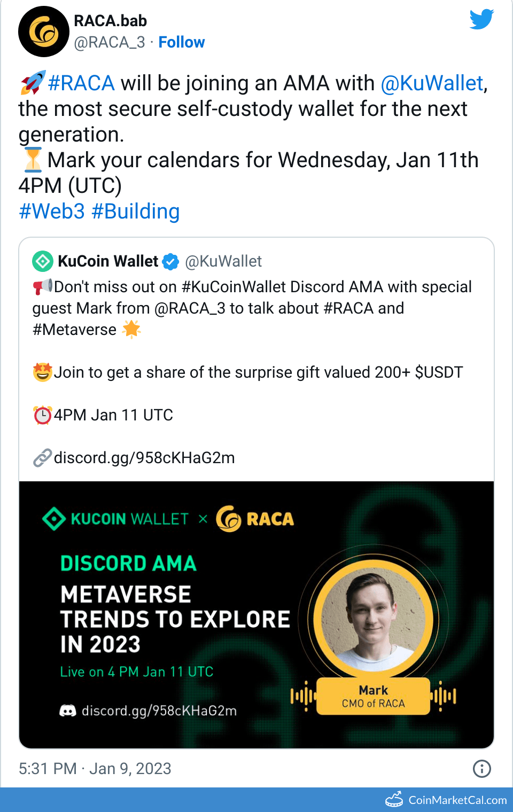Toggle Follow for RACA.bab

(x=182, y=42)
